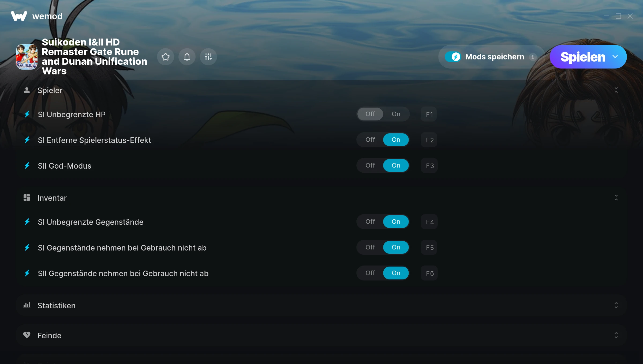This screenshot has width=643, height=364.
Task: Click the F6 hotkey box
Action: (429, 273)
